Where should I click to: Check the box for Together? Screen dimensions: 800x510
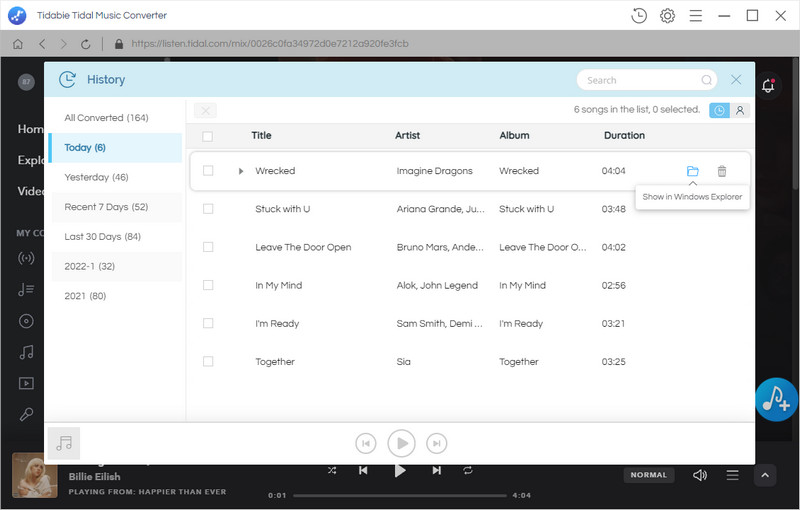(208, 362)
